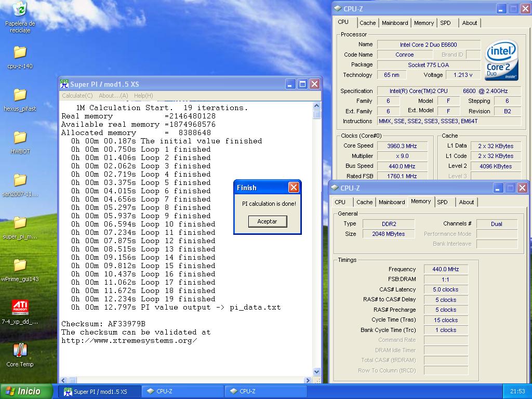Activate the first CPU-Z taskbar button
The width and height of the screenshot is (532, 399).
pyautogui.click(x=183, y=392)
